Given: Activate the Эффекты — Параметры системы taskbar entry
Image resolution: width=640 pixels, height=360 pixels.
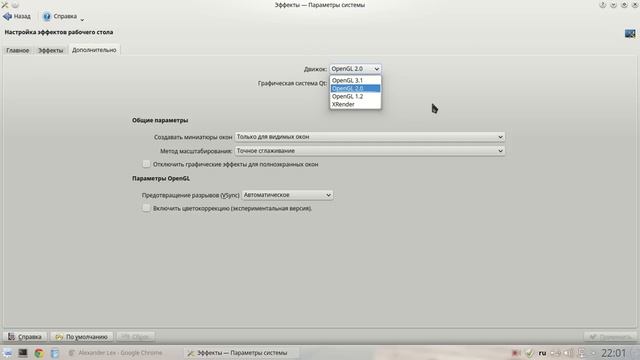Looking at the screenshot, I should tap(241, 353).
